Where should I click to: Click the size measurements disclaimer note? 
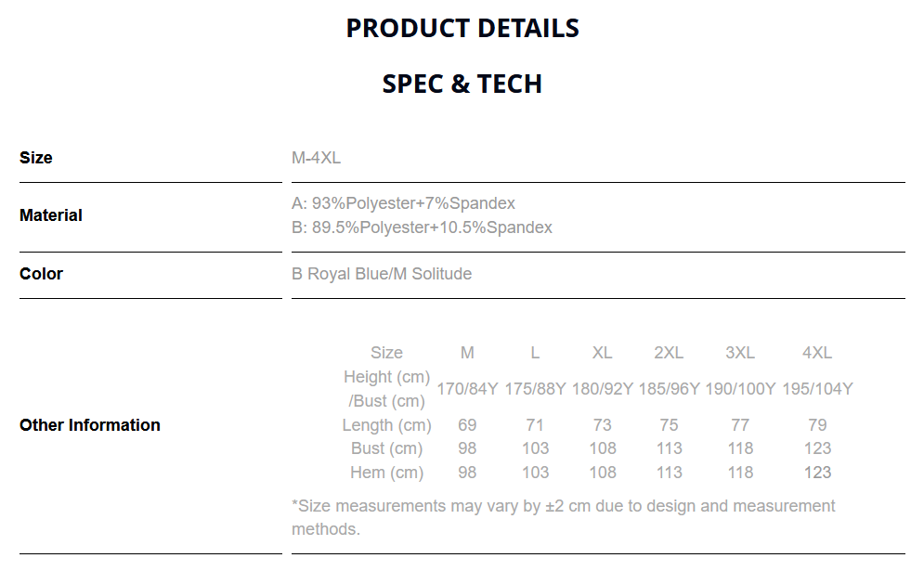click(563, 517)
